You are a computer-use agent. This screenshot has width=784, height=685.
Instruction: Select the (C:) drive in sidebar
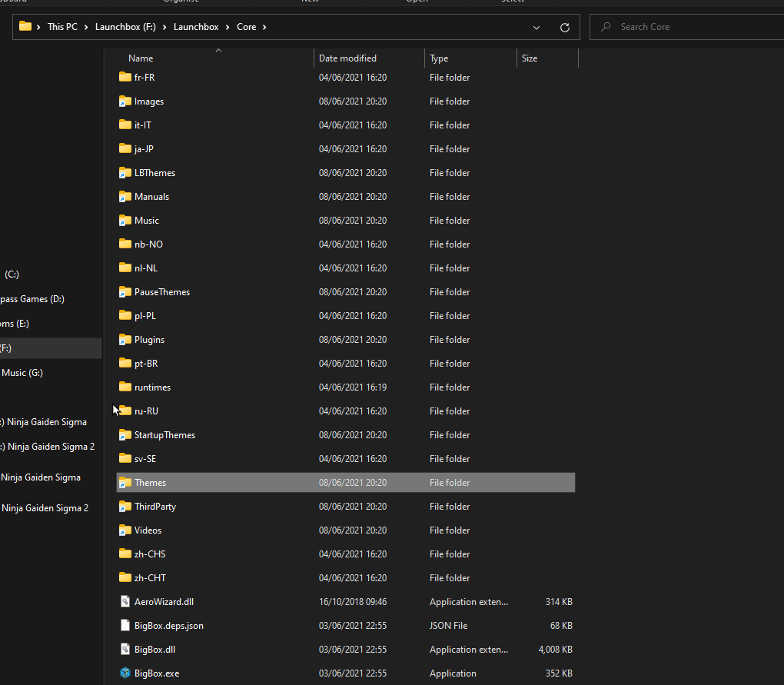(x=12, y=274)
